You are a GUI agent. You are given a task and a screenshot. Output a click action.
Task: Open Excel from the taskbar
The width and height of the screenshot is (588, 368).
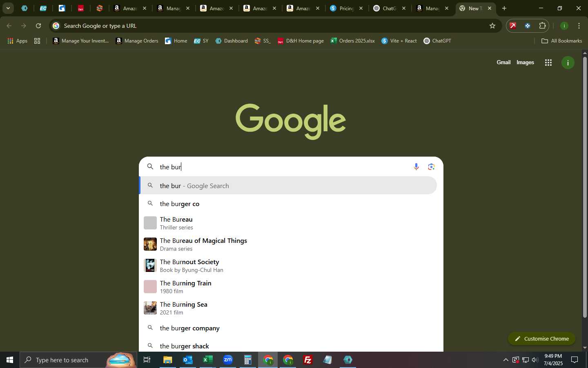207,360
